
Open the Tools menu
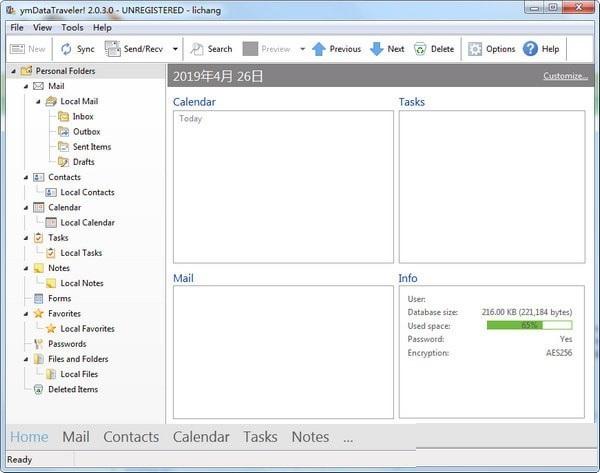[x=72, y=28]
